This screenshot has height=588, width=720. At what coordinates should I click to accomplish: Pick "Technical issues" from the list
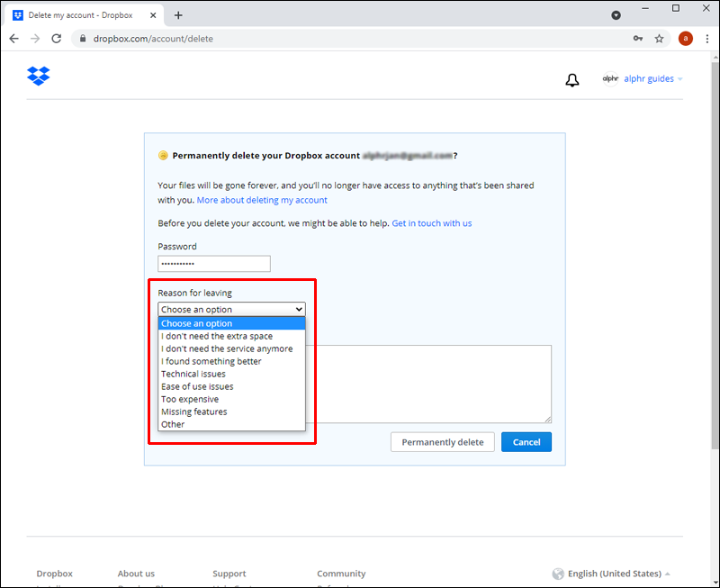pos(193,374)
